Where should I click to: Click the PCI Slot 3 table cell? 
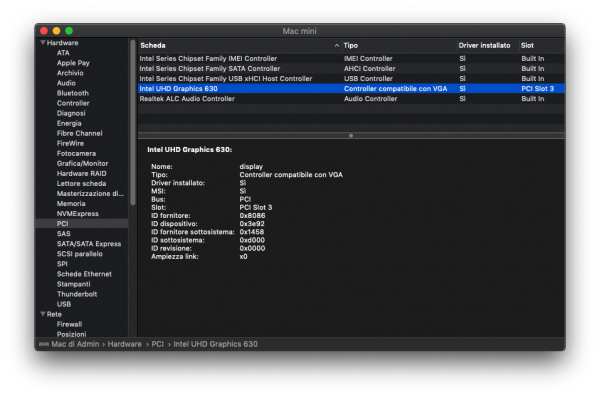[x=538, y=88]
